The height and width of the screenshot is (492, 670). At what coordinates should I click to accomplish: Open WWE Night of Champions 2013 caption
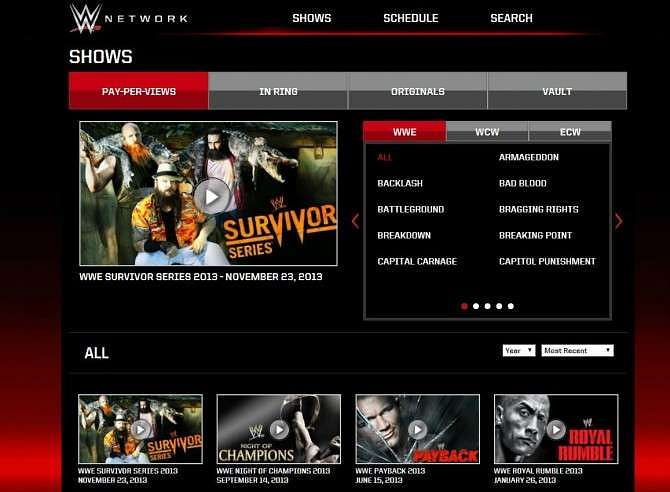[x=273, y=475]
